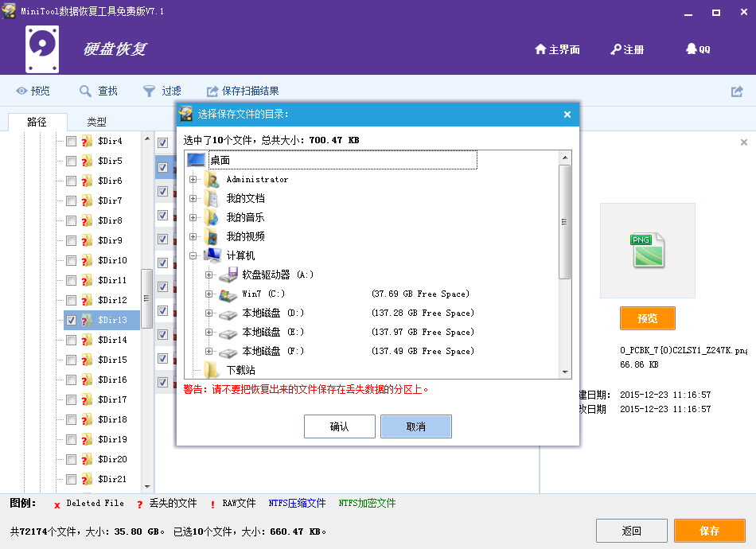The image size is (756, 549).
Task: Expand the 软盘驱动器 (A:) node
Action: pos(208,274)
